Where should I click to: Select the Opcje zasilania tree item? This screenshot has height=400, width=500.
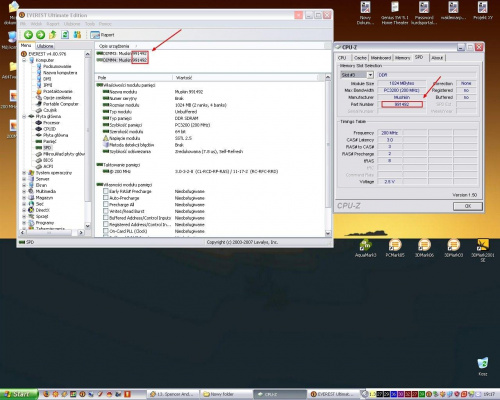point(57,98)
